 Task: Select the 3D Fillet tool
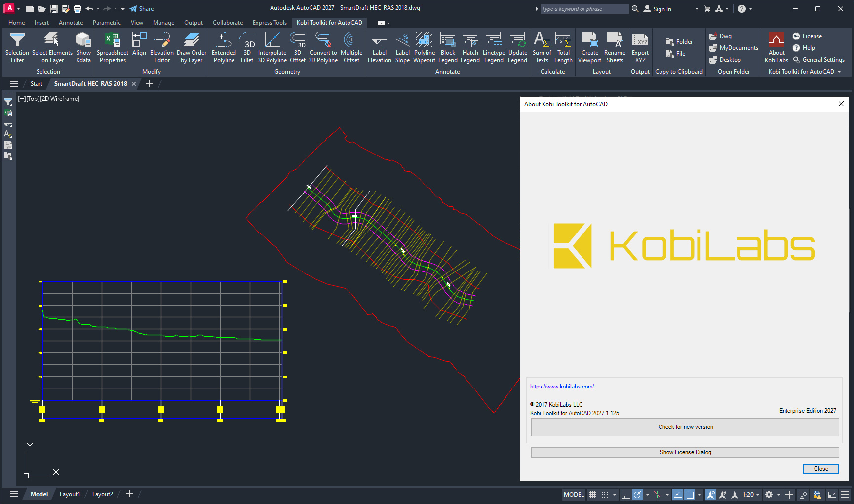click(247, 47)
